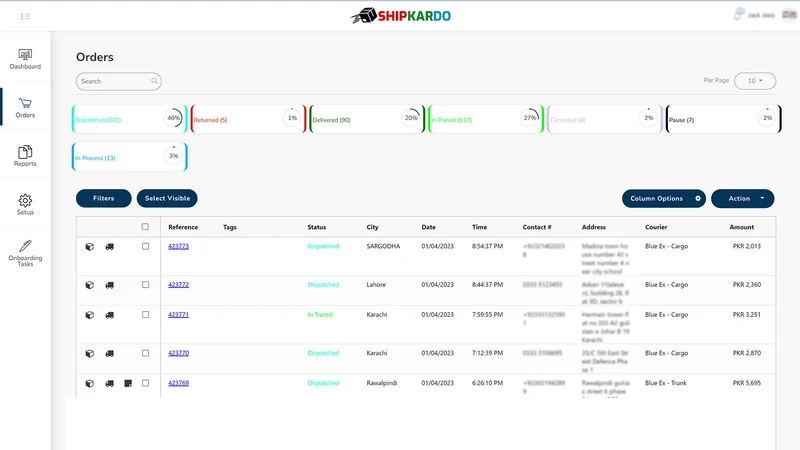This screenshot has width=800, height=450.
Task: Filter by In Transit (117) status card
Action: click(x=486, y=119)
